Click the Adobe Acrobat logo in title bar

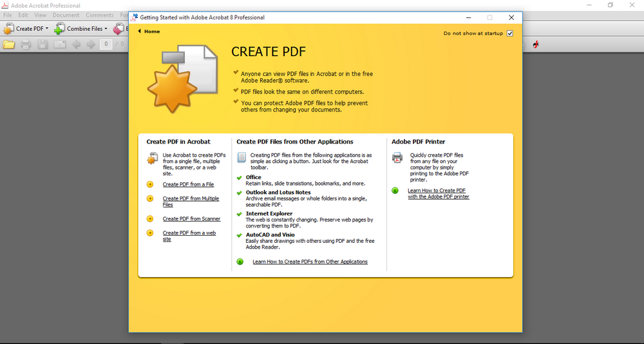[x=5, y=5]
